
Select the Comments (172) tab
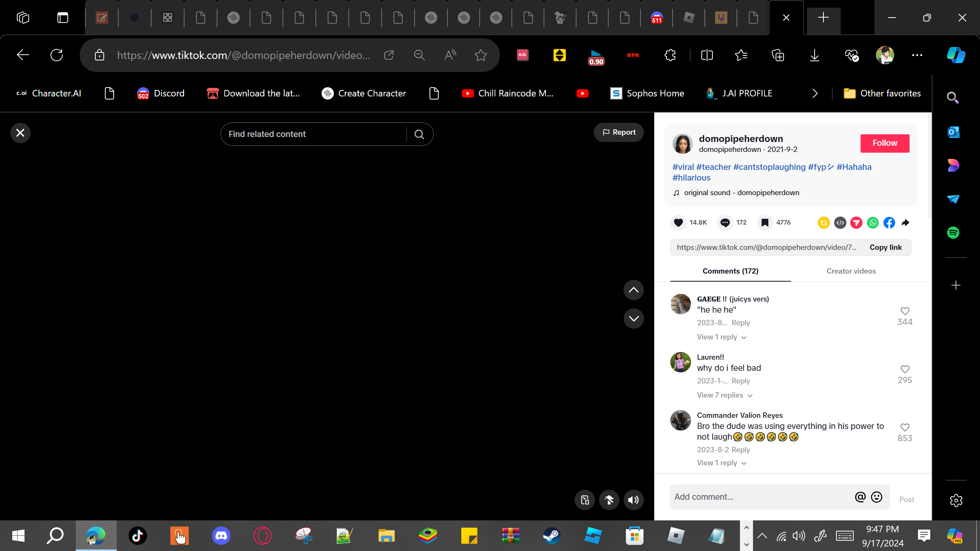[x=730, y=271]
